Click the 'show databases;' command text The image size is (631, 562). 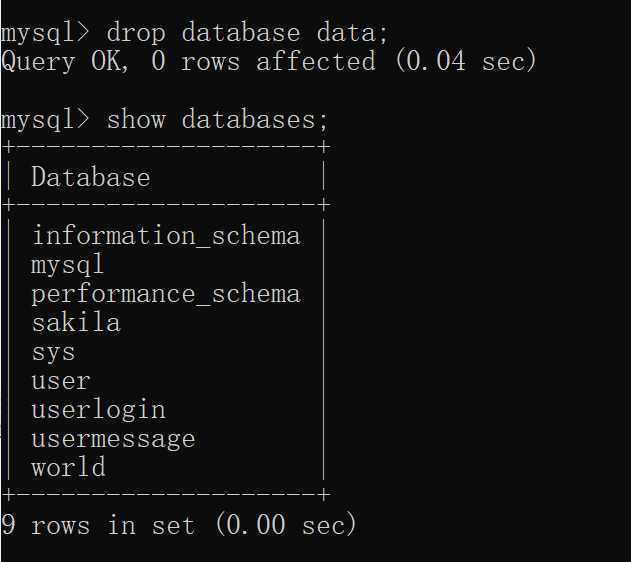(x=217, y=120)
